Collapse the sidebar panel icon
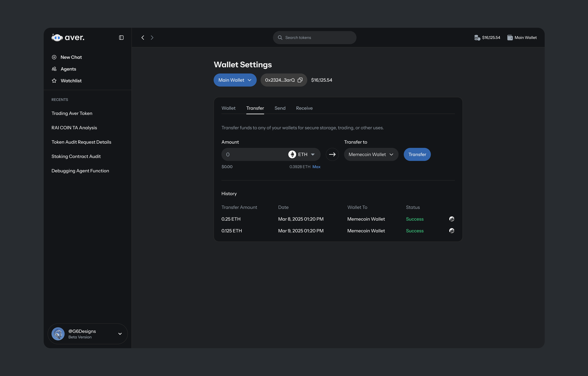 coord(121,38)
